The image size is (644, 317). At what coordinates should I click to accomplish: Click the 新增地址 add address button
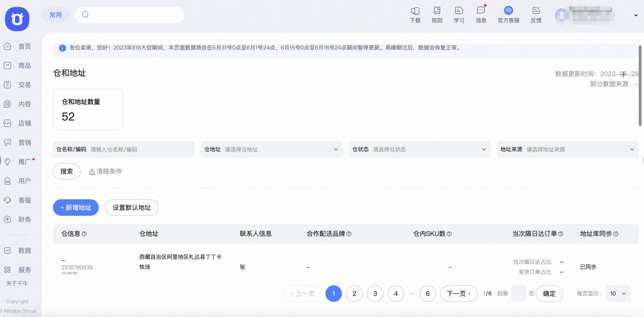click(76, 207)
